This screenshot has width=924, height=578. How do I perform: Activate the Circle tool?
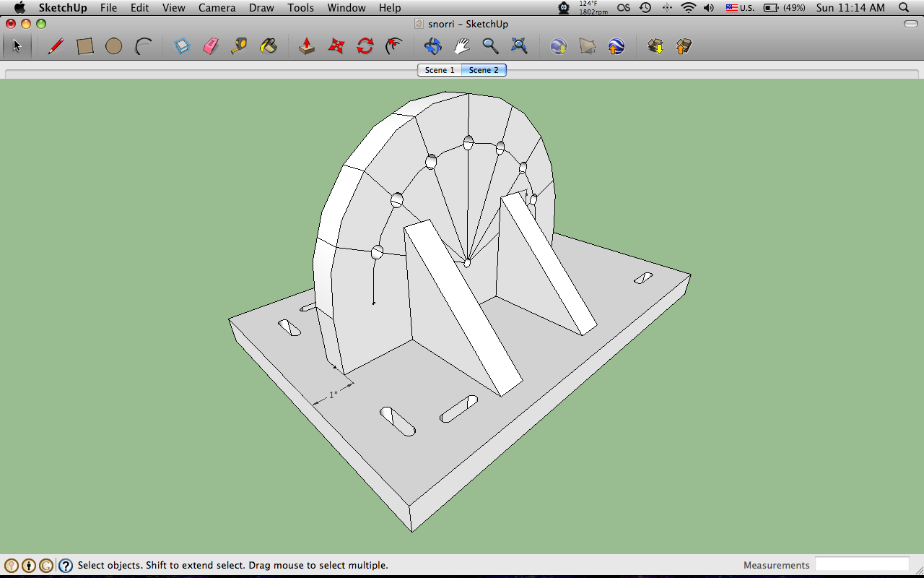point(113,46)
